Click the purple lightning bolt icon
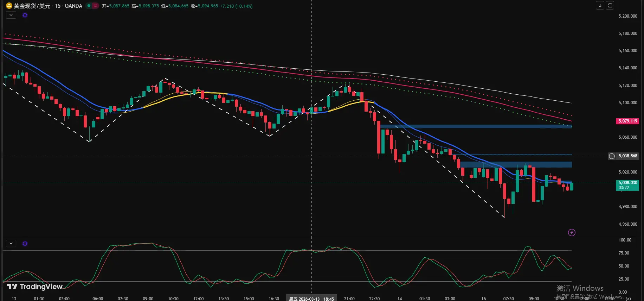The width and height of the screenshot is (644, 301). click(x=572, y=232)
